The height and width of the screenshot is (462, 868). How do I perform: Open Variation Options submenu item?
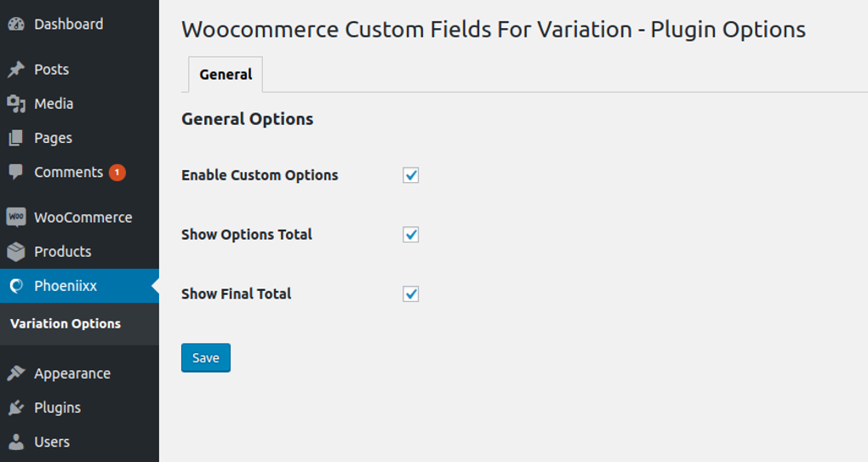click(66, 323)
